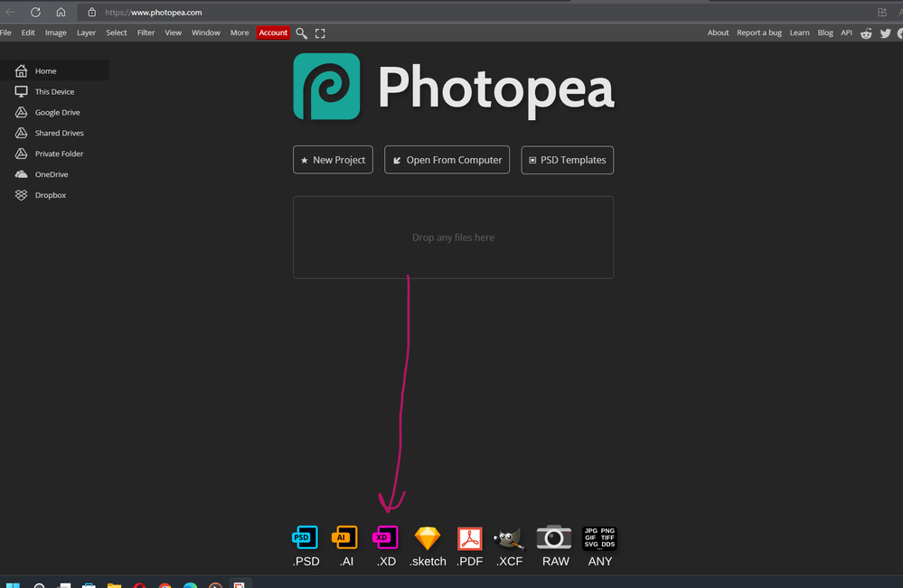Screen dimensions: 903x588
Task: Go to browser home page
Action: pyautogui.click(x=61, y=12)
